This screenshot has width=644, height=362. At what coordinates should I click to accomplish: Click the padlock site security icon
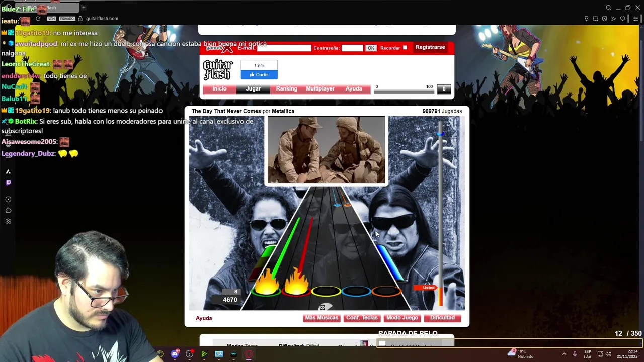click(x=80, y=19)
